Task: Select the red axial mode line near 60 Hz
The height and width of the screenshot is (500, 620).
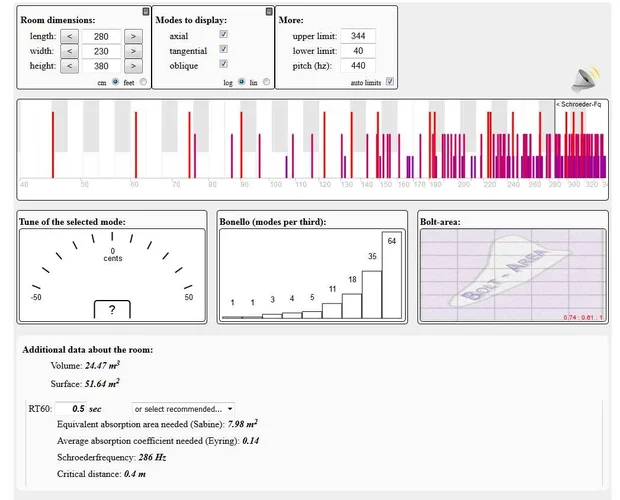Action: 136,145
